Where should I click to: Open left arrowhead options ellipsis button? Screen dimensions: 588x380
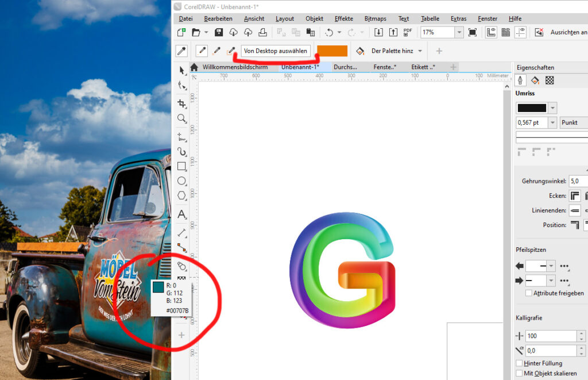pyautogui.click(x=564, y=266)
